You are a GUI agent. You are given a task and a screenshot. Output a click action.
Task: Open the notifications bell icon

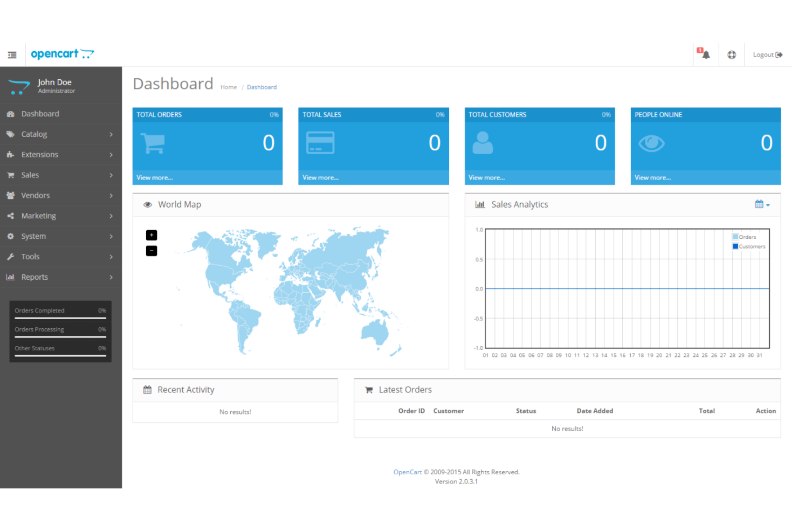705,54
